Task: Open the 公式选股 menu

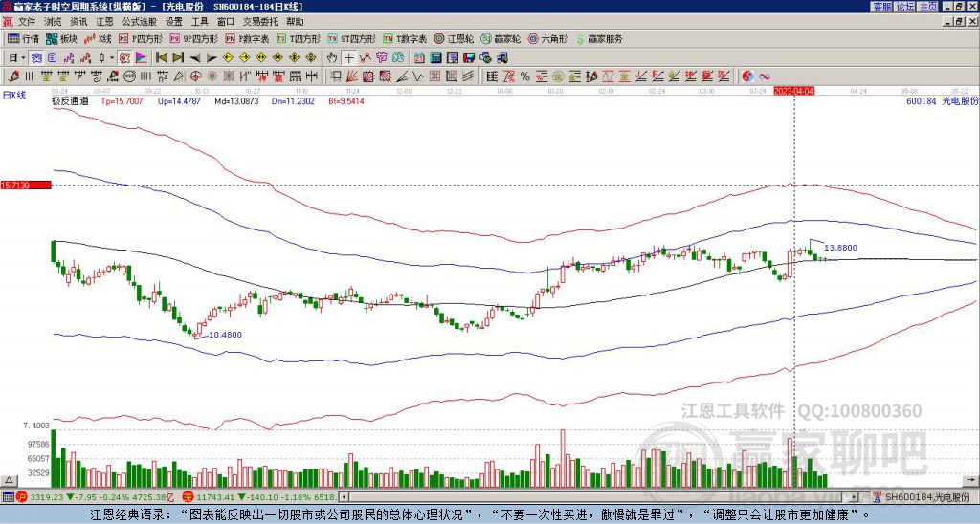Action: pyautogui.click(x=140, y=22)
